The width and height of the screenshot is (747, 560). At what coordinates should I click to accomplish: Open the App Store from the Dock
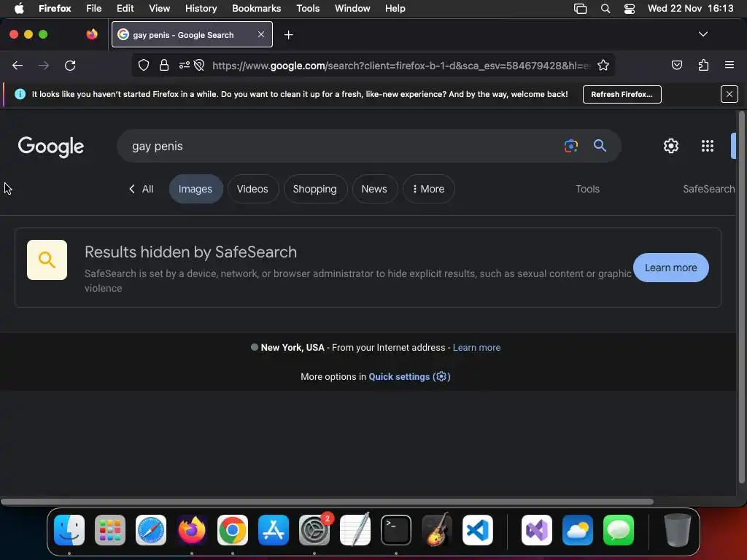pos(274,530)
